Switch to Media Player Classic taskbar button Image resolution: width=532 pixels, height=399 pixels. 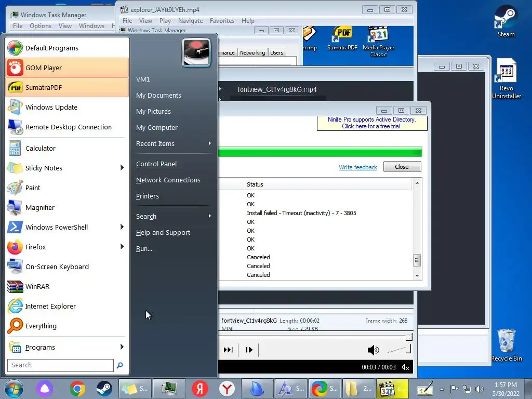[393, 389]
